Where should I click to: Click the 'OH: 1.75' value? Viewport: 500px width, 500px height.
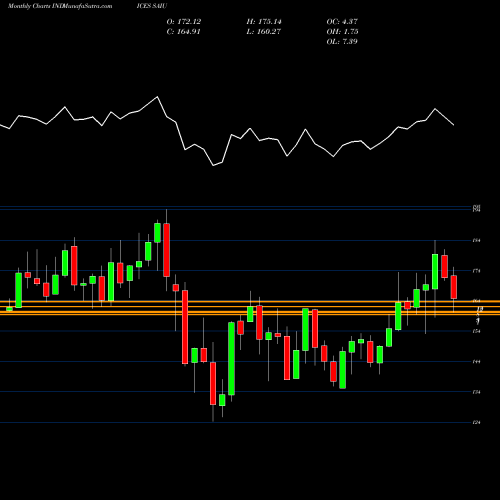coord(342,32)
